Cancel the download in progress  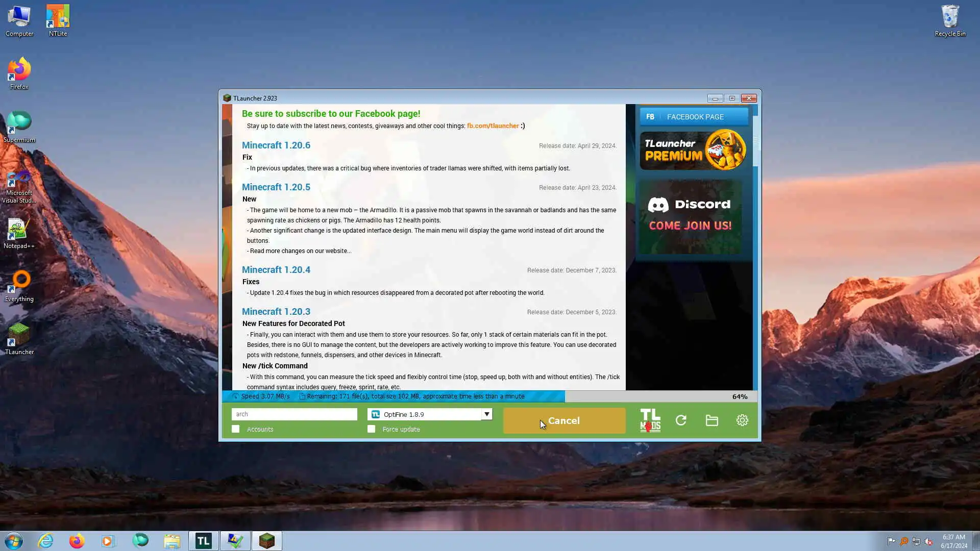[564, 421]
